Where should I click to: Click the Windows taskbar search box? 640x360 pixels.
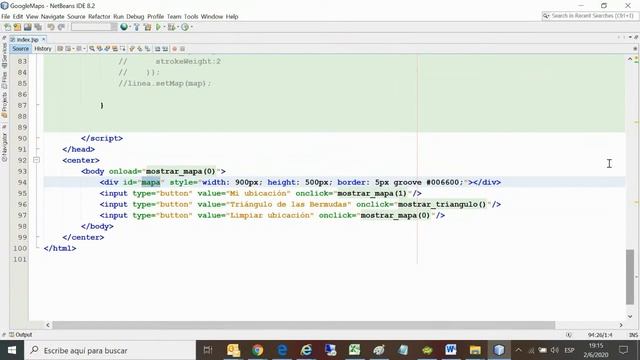point(110,350)
